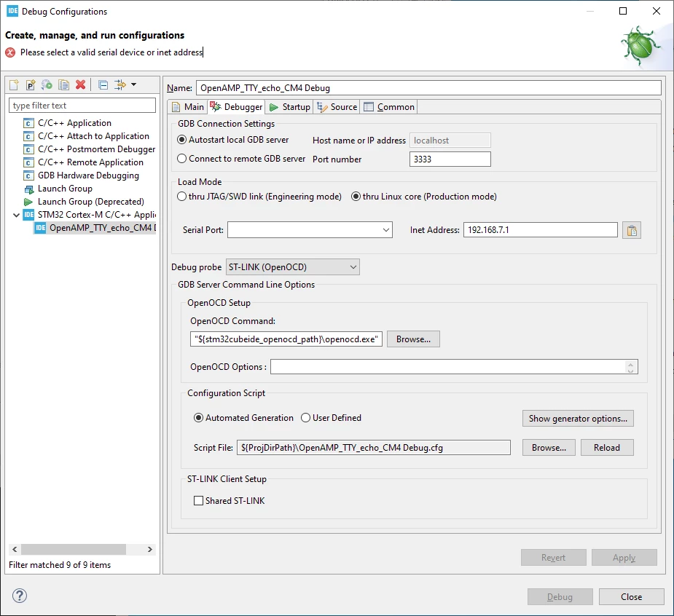The width and height of the screenshot is (674, 616).
Task: Click the new prototype configuration icon
Action: [x=31, y=84]
